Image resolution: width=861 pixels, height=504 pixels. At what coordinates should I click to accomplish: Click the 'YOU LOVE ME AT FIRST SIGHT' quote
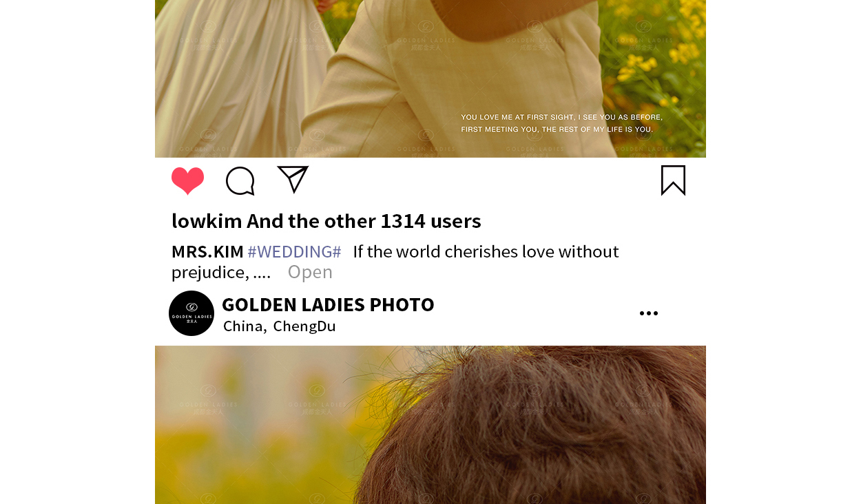pyautogui.click(x=562, y=123)
